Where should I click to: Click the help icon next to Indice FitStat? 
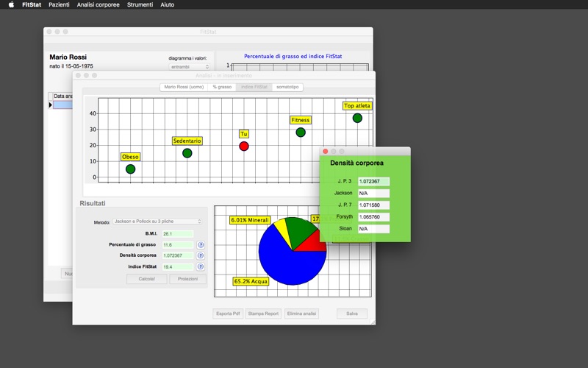[x=201, y=267]
